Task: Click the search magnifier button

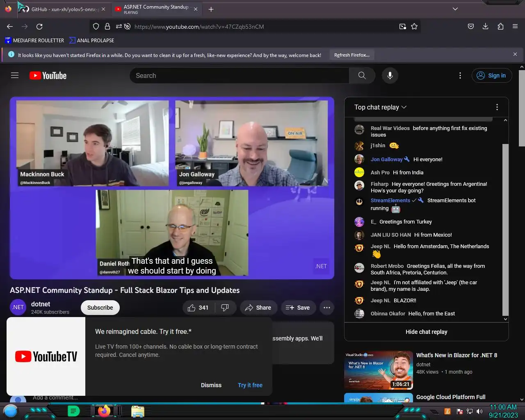Action: point(362,75)
